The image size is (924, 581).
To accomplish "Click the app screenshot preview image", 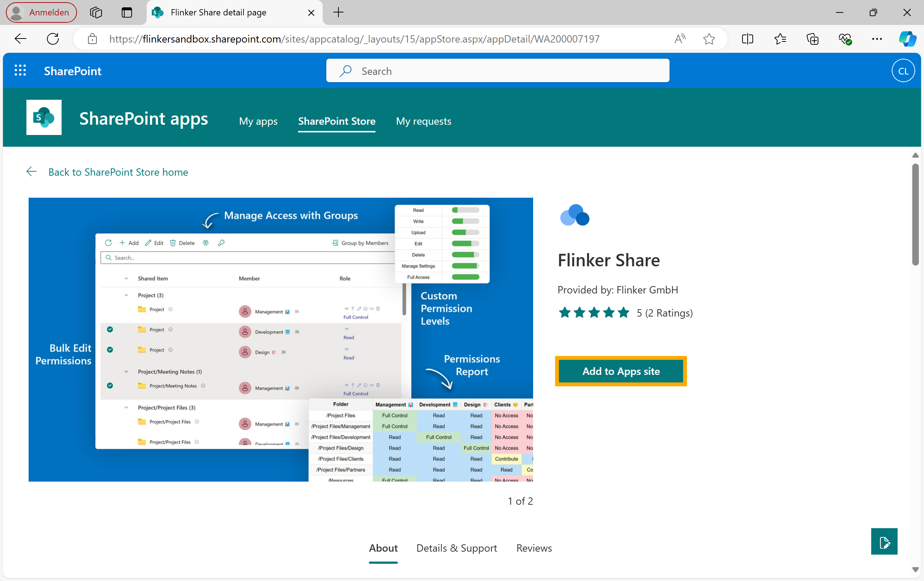I will coord(280,339).
